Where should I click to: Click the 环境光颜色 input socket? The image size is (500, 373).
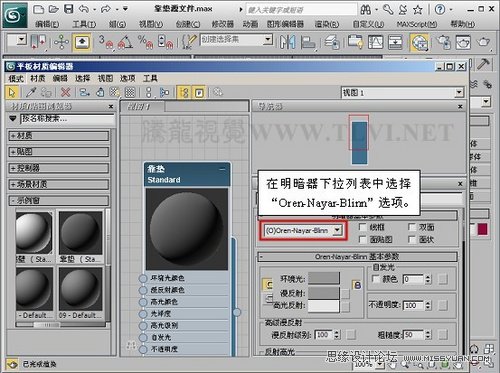[143, 278]
